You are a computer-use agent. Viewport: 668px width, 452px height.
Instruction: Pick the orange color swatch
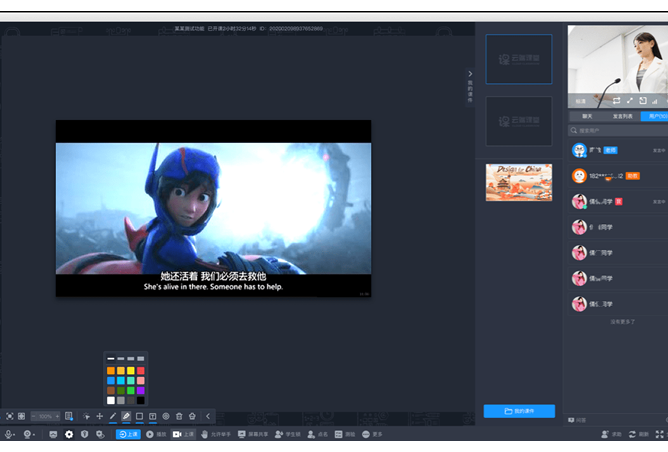point(111,371)
